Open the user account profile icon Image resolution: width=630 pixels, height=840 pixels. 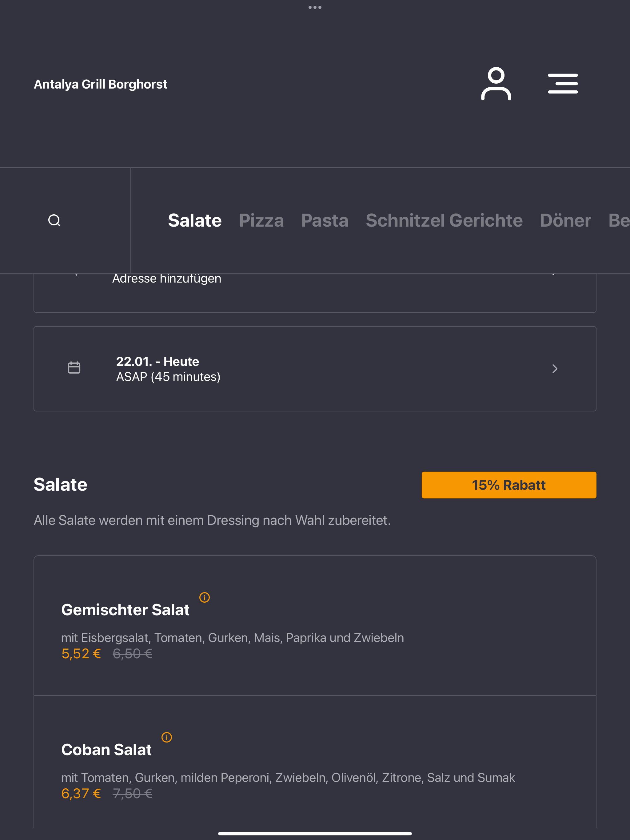click(x=496, y=84)
